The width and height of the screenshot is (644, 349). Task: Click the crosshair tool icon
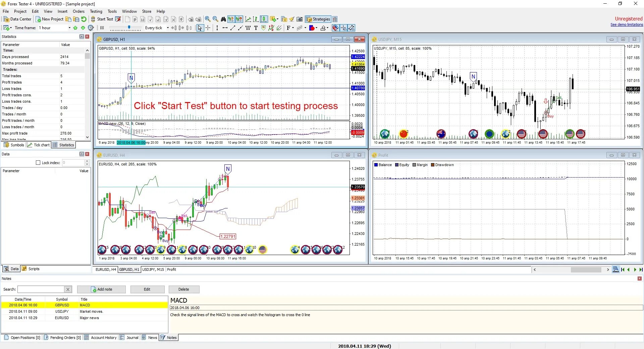point(208,28)
